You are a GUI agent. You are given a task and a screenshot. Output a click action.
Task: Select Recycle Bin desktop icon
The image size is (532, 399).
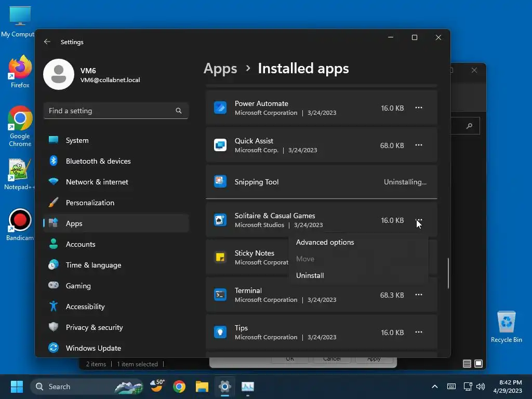[x=506, y=327]
